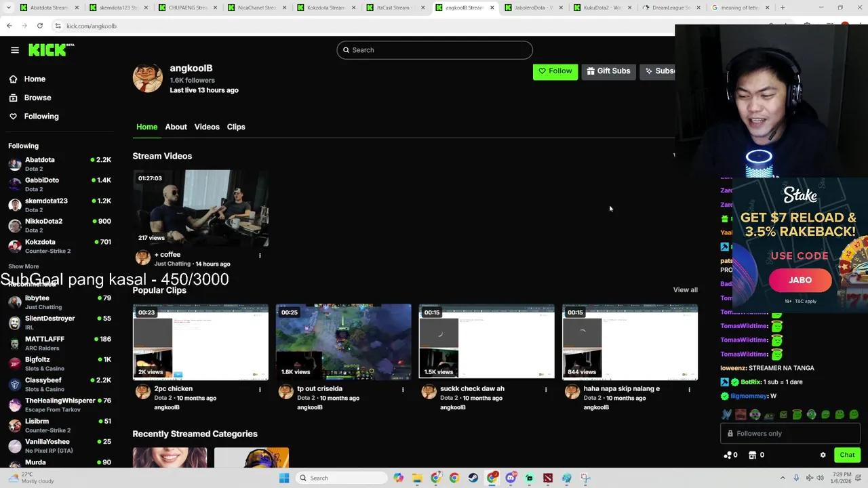Click the Kick logo
868x488 pixels.
[51, 50]
